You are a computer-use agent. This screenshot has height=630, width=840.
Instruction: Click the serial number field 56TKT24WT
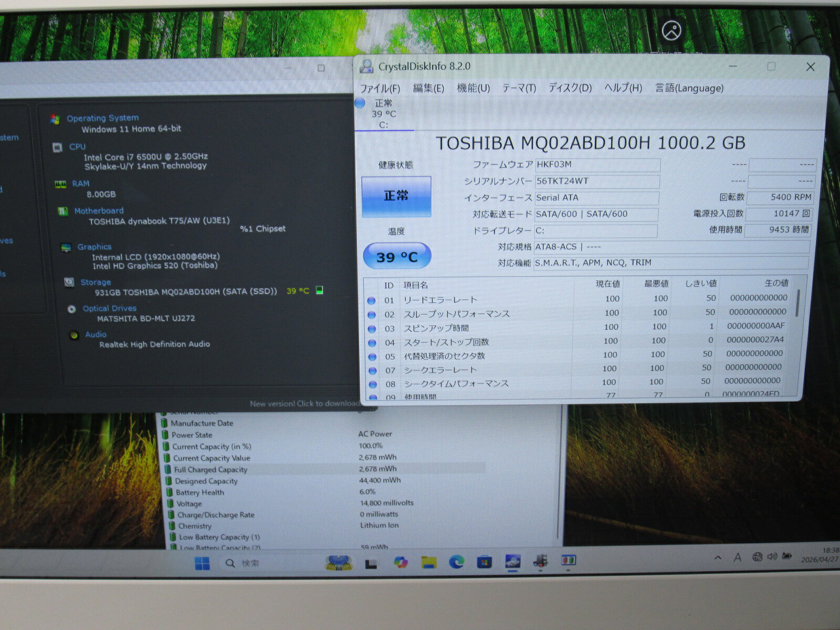click(x=597, y=182)
